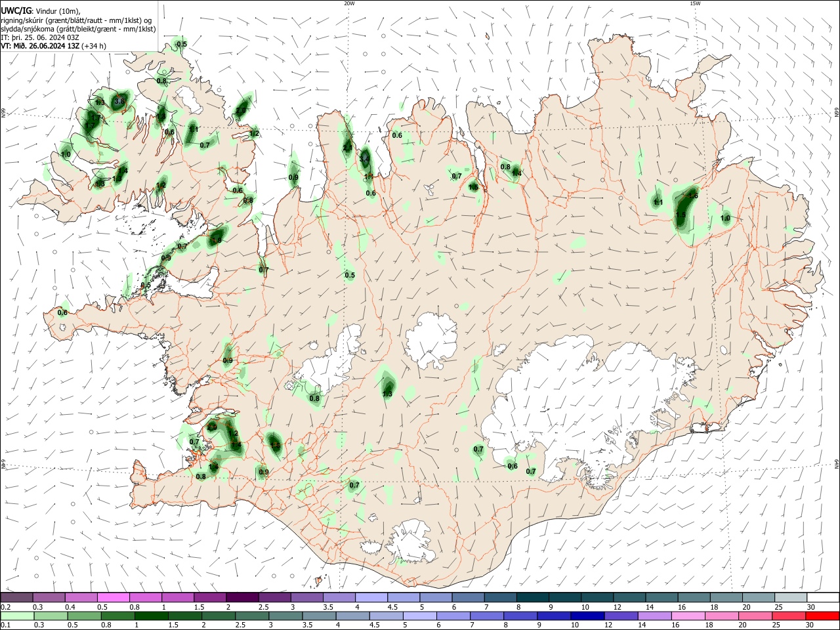Select the darkest purple swatch between 2 and 2.5

(x=241, y=597)
